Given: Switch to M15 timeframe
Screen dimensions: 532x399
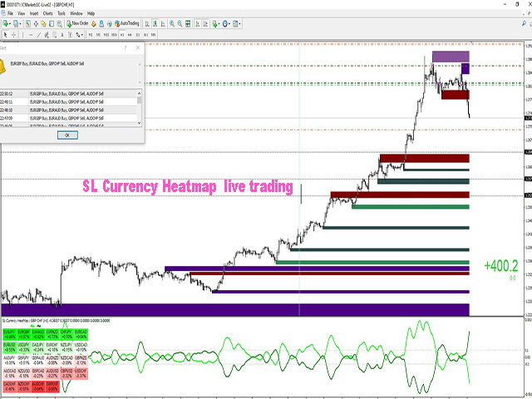Looking at the screenshot, I should [106, 35].
